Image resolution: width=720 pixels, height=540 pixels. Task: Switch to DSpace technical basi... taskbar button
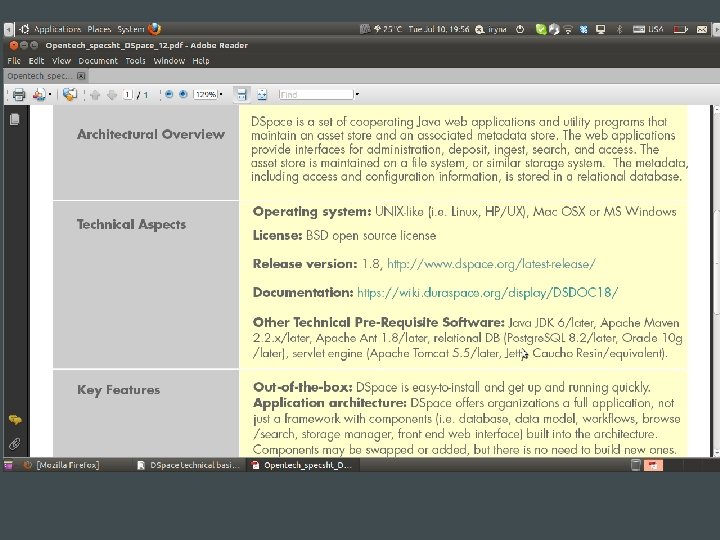(189, 465)
